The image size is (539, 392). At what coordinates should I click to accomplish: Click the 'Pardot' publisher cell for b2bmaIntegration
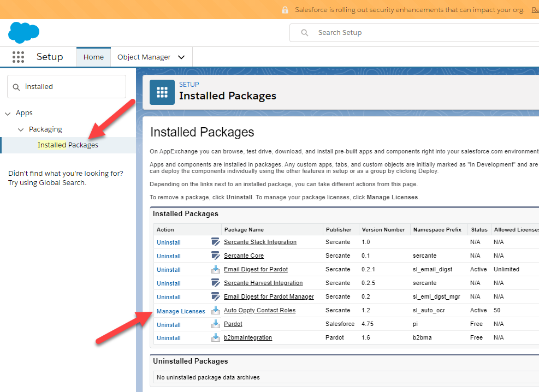[x=334, y=338]
